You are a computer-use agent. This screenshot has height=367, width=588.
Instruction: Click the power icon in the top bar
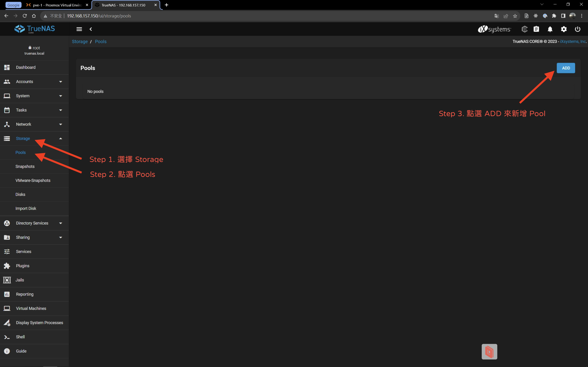click(577, 29)
